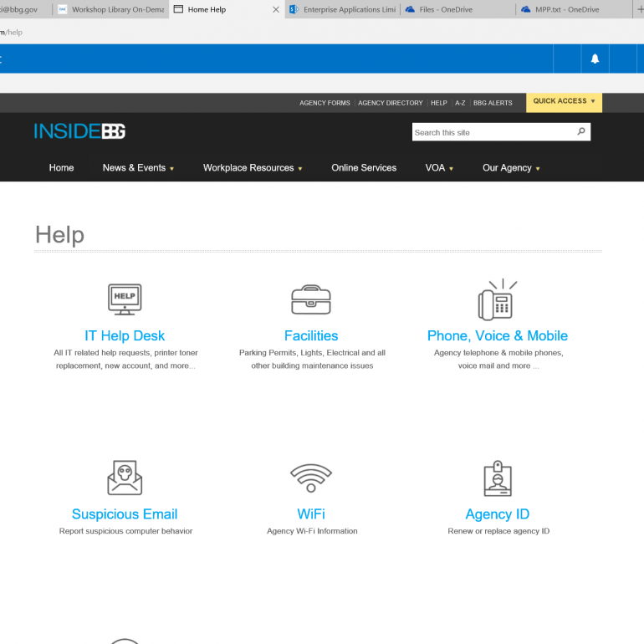The width and height of the screenshot is (644, 644).
Task: Click the Facilities toolbox icon
Action: 311,299
